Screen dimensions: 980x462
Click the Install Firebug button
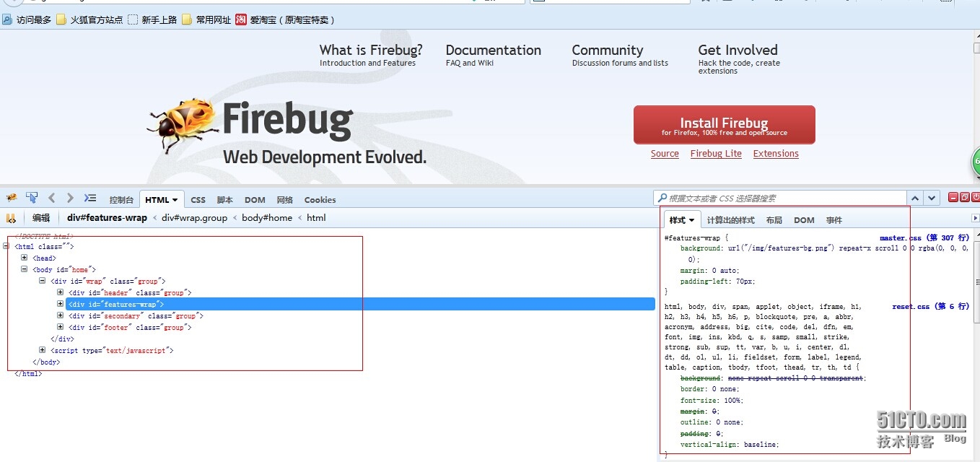point(724,125)
